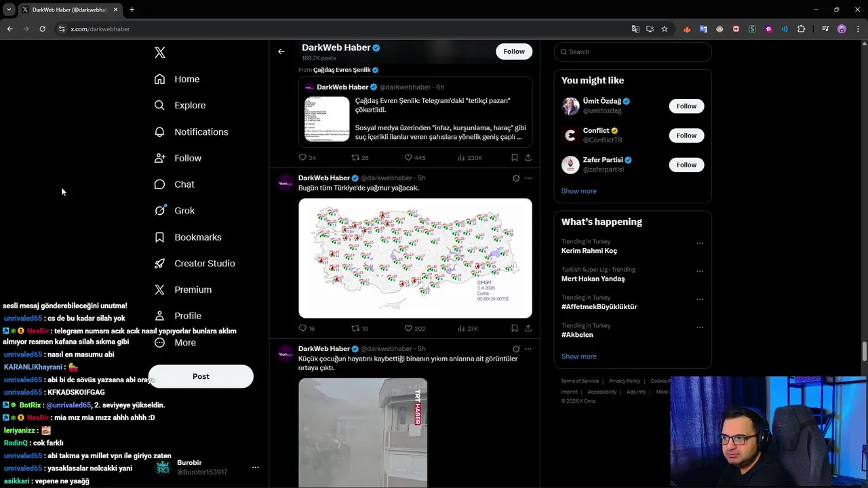
Task: Open more menu on weather forecast post
Action: (528, 178)
